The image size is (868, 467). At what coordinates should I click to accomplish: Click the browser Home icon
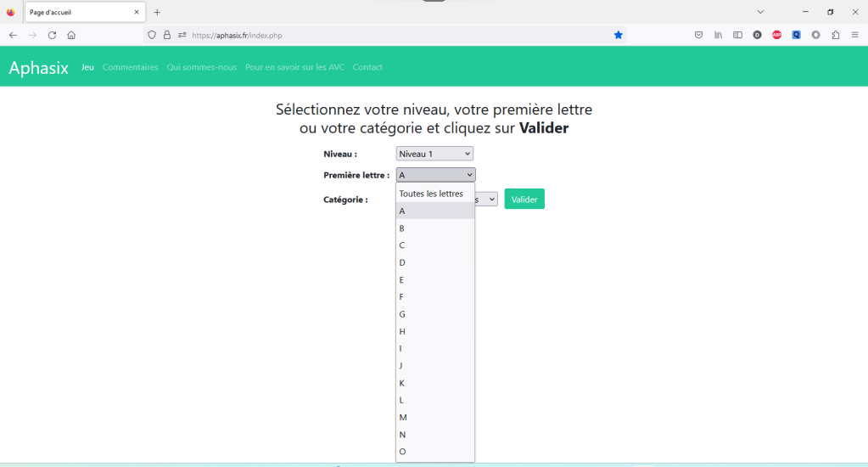coord(71,35)
